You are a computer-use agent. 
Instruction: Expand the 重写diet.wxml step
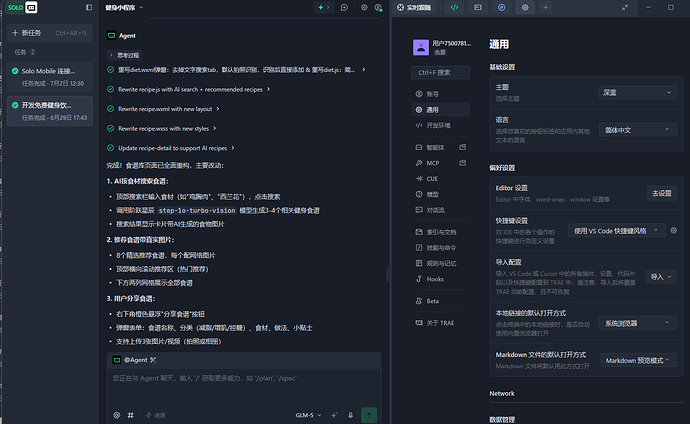[237, 70]
